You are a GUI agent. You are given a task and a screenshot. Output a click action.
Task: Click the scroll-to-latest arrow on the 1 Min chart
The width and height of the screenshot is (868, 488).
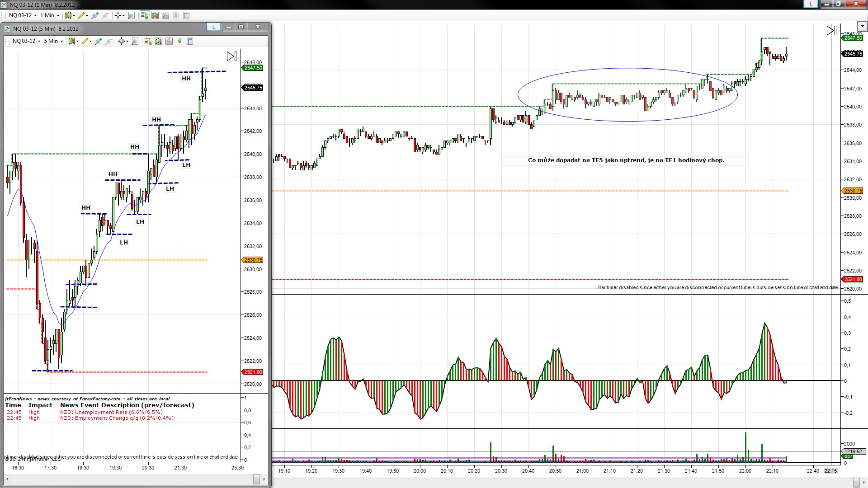pyautogui.click(x=831, y=31)
